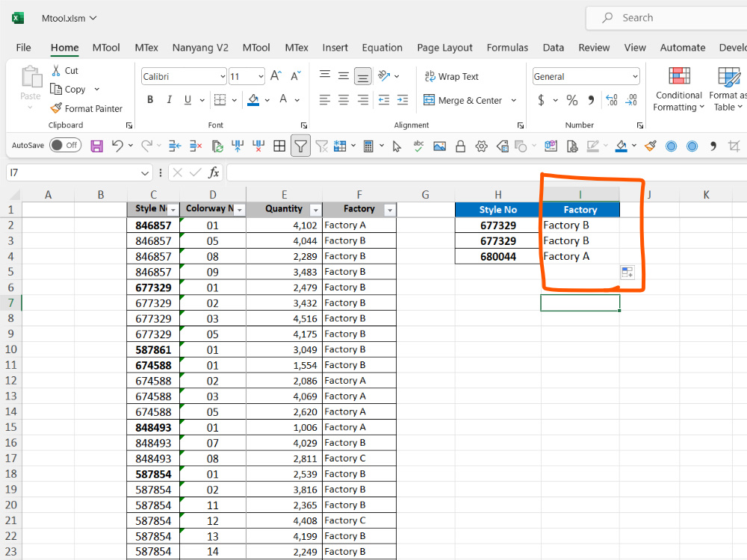Toggle Italic formatting
Screen dimensions: 747x560
click(x=169, y=100)
